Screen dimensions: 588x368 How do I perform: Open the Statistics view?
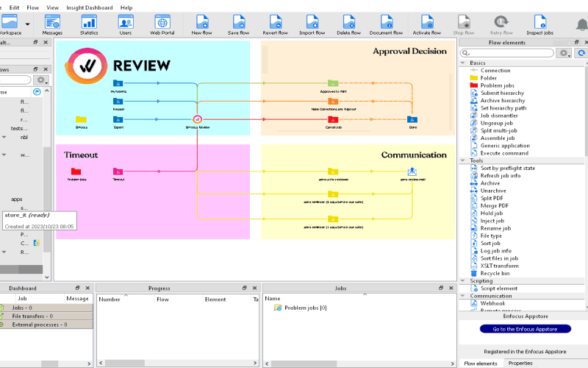coord(89,25)
